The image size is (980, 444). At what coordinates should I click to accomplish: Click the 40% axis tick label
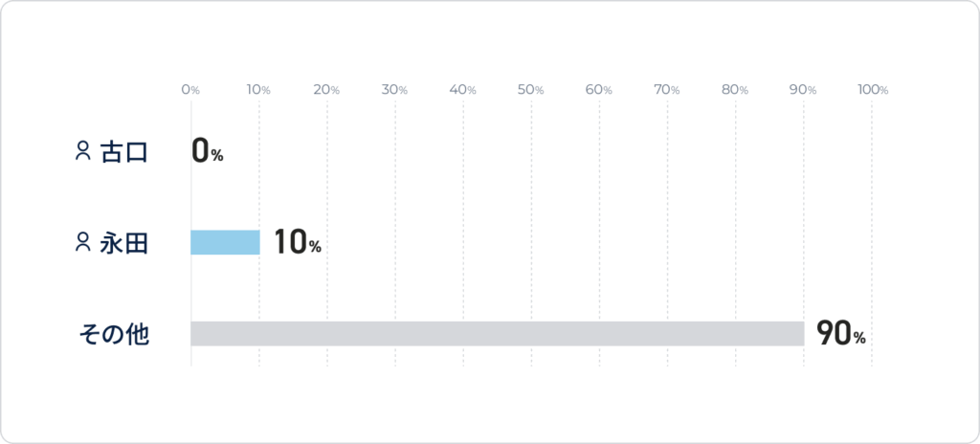tap(463, 89)
